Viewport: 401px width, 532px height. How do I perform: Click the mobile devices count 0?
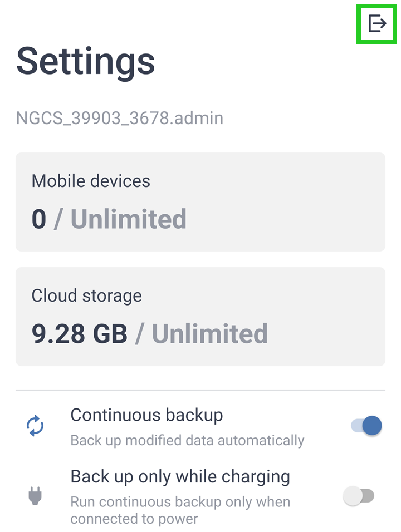[x=39, y=219]
